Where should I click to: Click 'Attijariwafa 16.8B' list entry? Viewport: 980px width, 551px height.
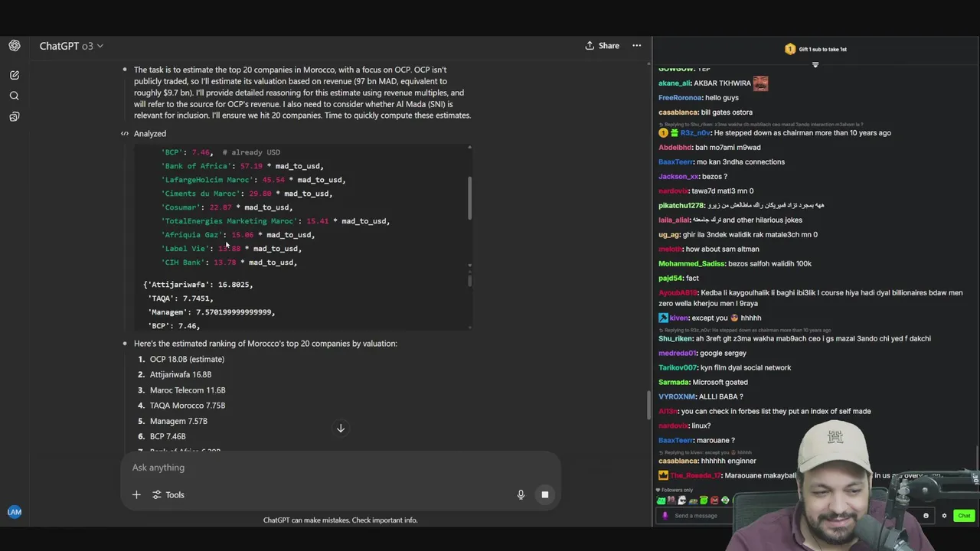click(181, 374)
